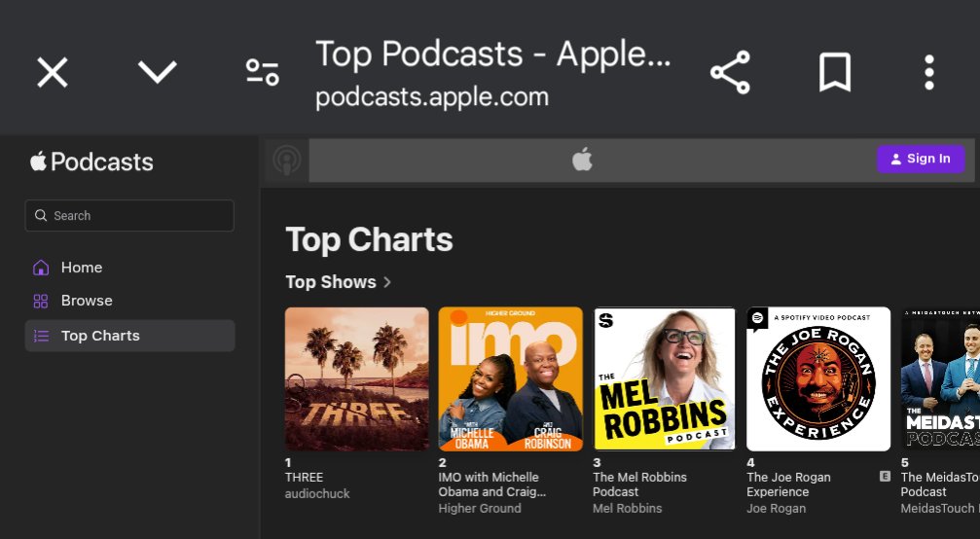
Task: Close the browser tab with X icon
Action: tap(53, 72)
